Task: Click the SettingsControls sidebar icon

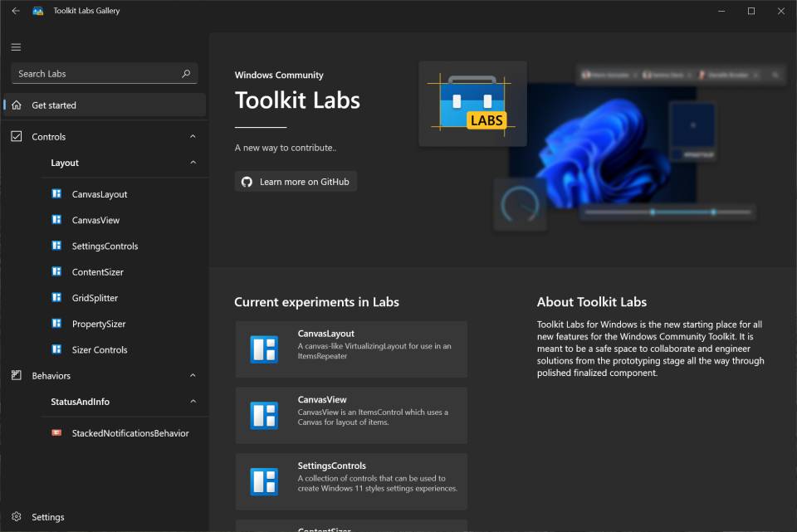Action: point(56,245)
